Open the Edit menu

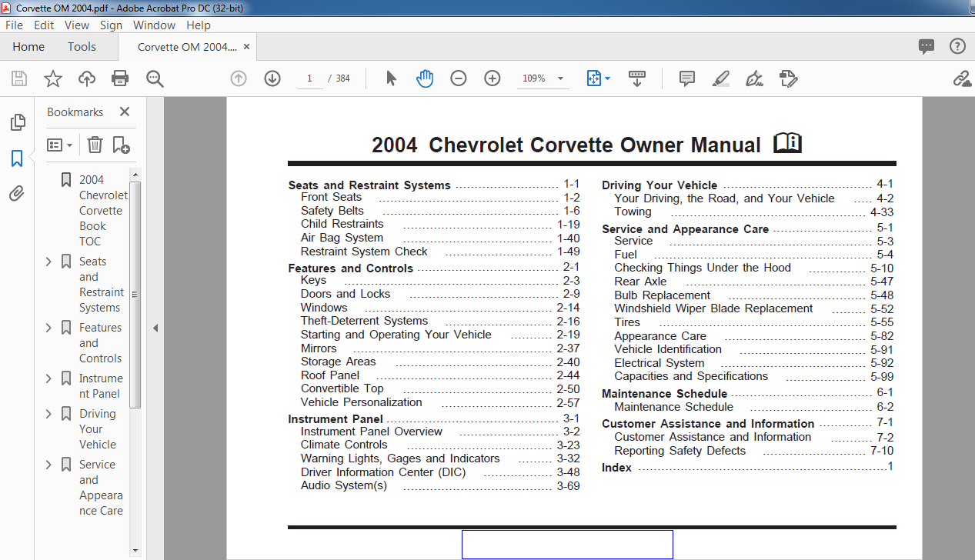[44, 25]
